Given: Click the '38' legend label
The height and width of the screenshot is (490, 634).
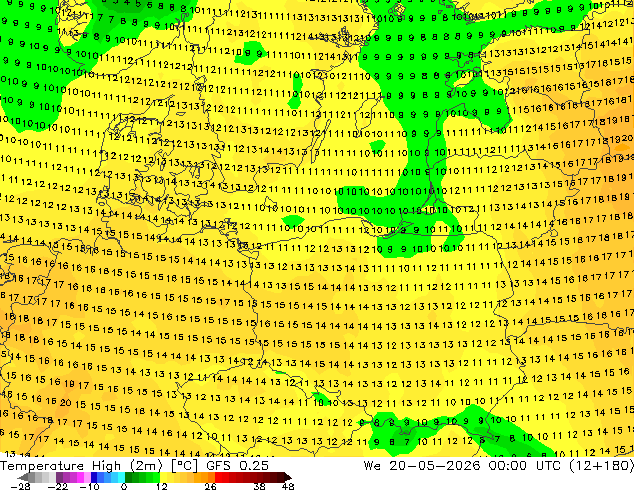Looking at the screenshot, I should (260, 486).
